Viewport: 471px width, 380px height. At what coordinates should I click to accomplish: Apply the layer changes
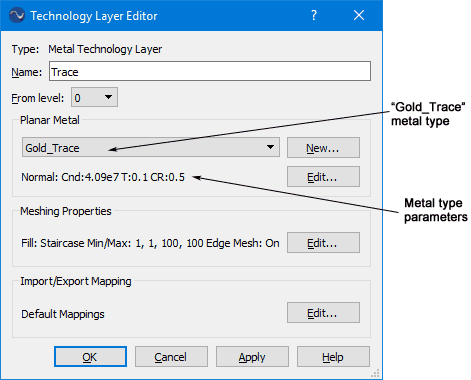[252, 357]
